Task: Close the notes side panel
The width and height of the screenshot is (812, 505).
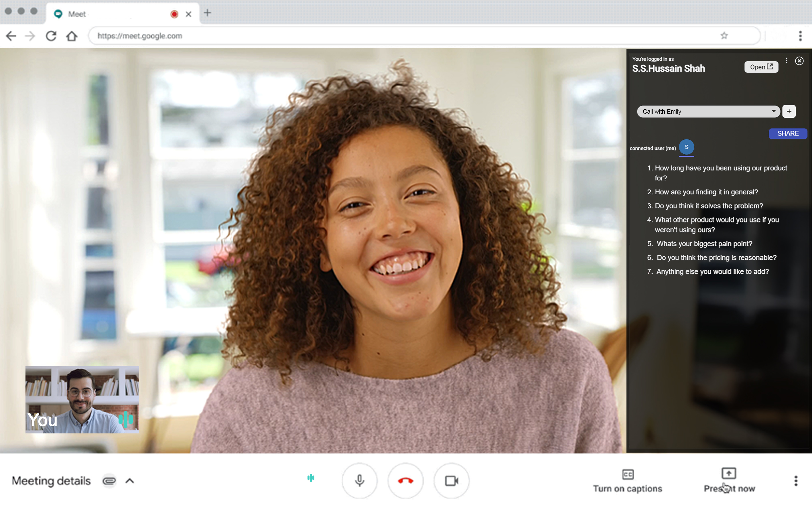Action: [x=799, y=61]
